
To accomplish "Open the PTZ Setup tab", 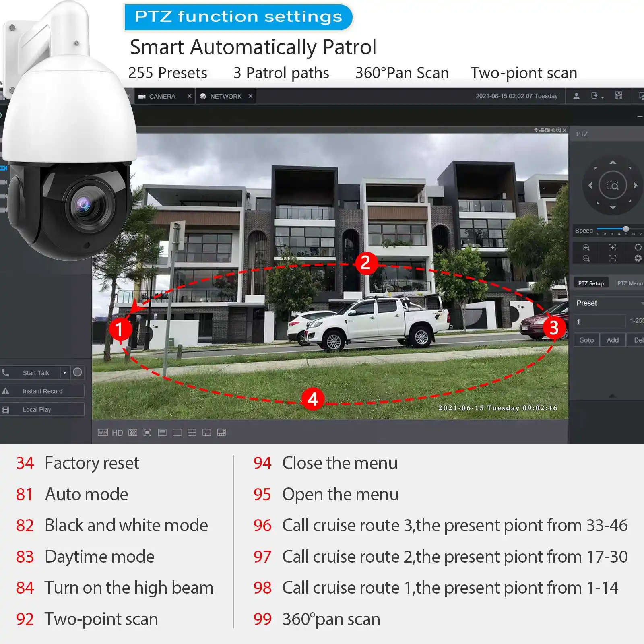I will [591, 283].
